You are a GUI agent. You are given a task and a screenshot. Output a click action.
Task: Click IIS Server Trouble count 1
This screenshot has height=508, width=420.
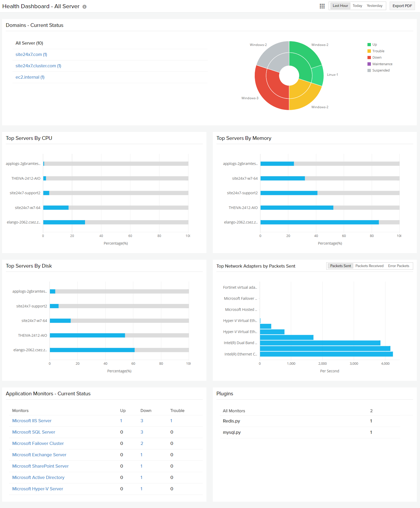point(171,421)
